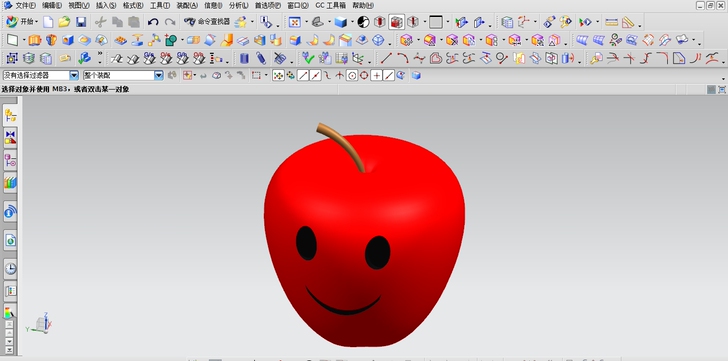The width and height of the screenshot is (728, 361).
Task: Select the Line curve tool
Action: click(x=386, y=58)
